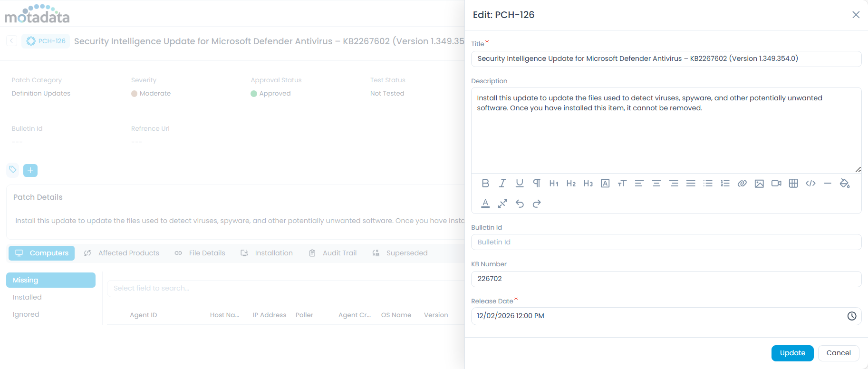
Task: Open the Release Date clock picker
Action: [852, 316]
